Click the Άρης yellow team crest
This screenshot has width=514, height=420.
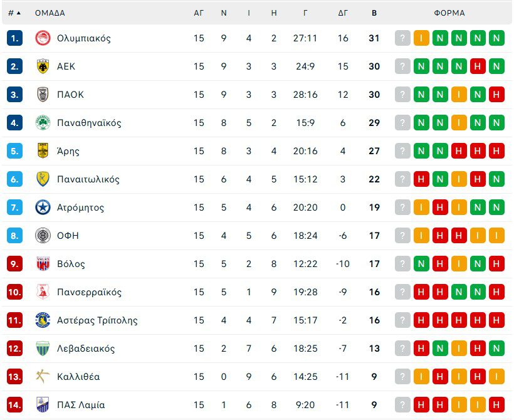43,151
